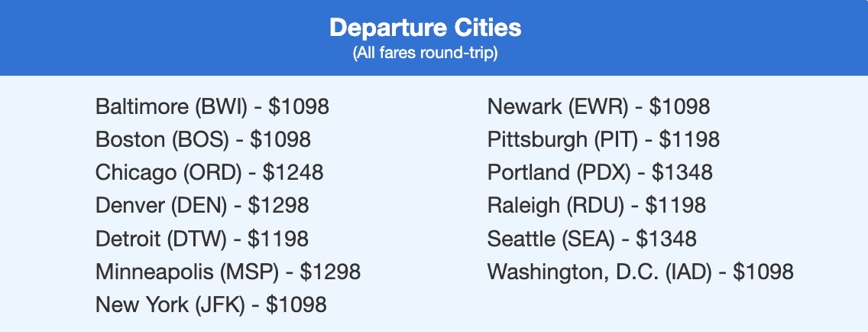Select the Baltimore (BWI) departure fare
Viewport: 868px width, 332px height.
tap(212, 106)
